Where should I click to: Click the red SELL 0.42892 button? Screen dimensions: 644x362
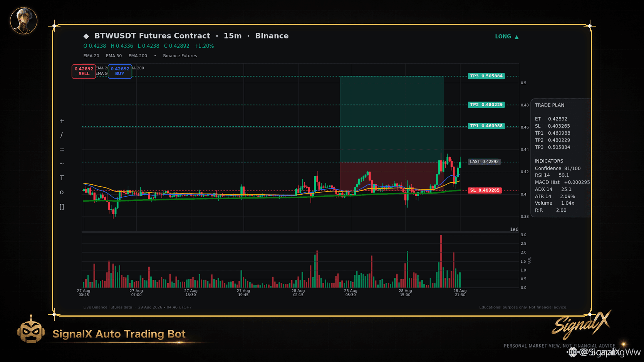(84, 71)
